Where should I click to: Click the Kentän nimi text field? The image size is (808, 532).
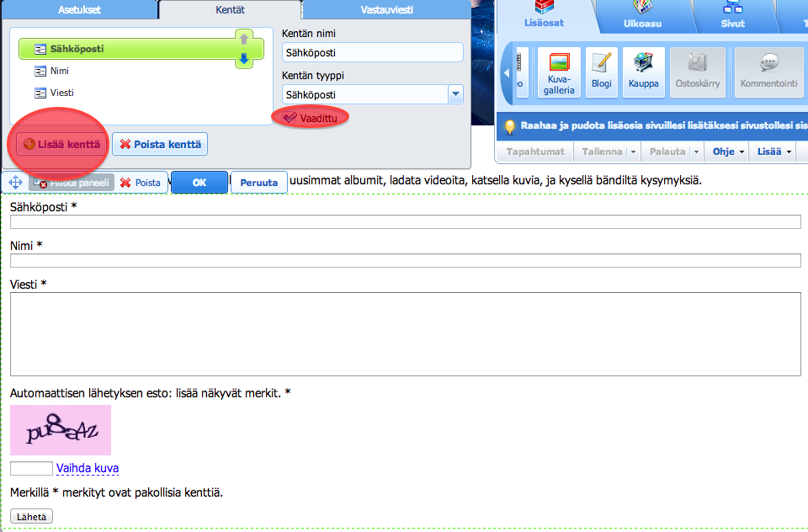372,52
